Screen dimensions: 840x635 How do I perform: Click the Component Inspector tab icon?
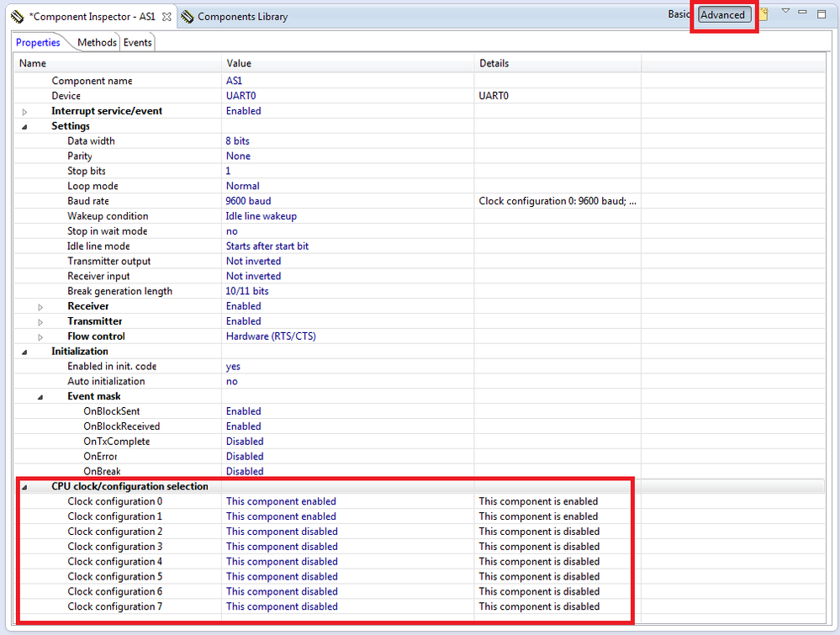17,17
